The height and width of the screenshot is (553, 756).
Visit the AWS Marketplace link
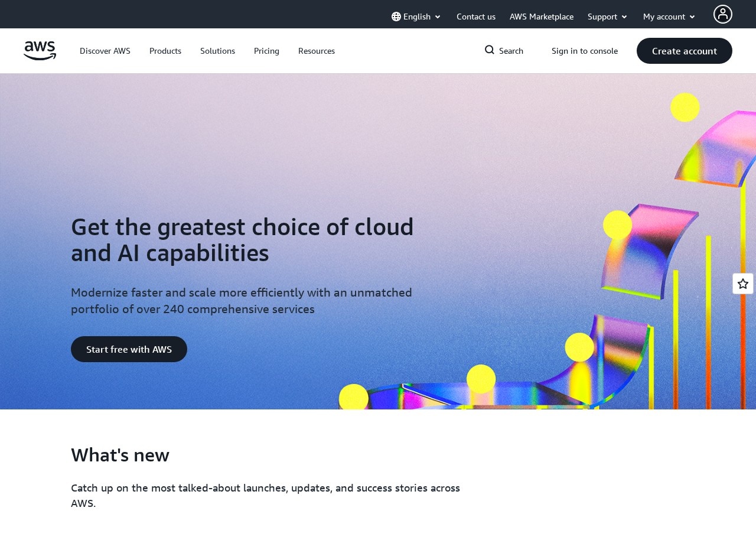click(542, 17)
